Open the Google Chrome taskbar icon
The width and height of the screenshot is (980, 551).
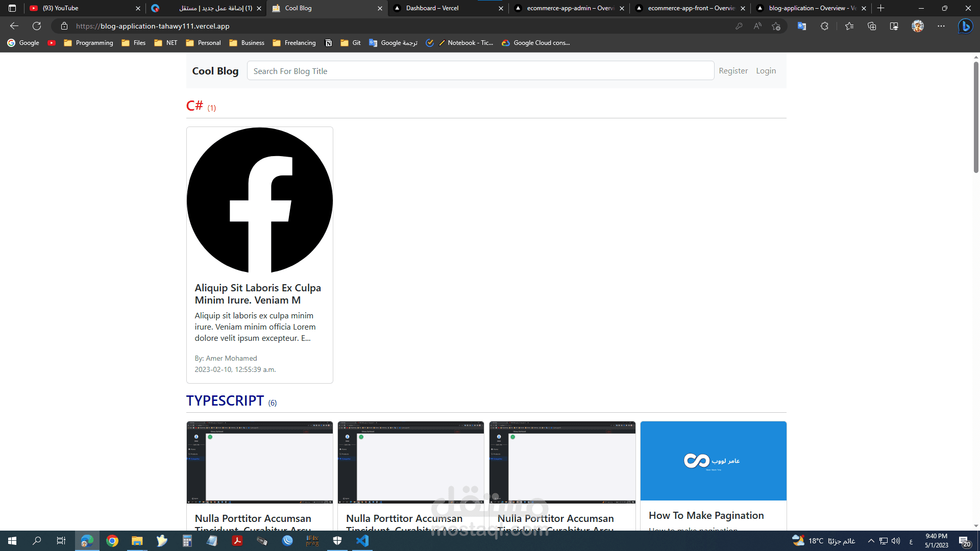tap(112, 541)
